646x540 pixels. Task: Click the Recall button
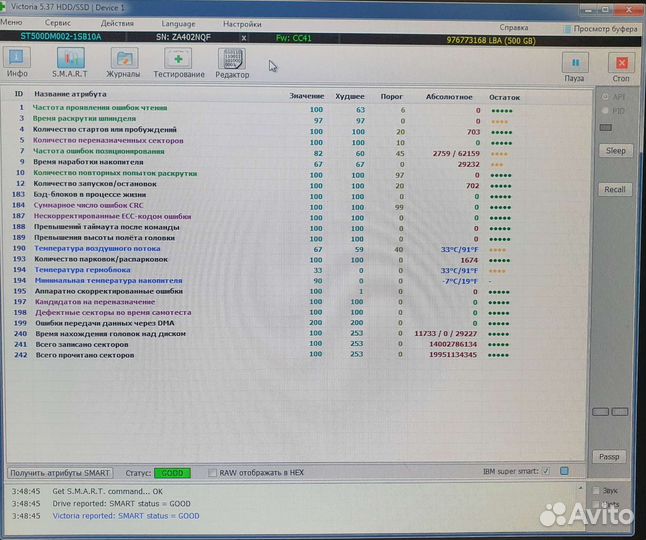coord(615,189)
